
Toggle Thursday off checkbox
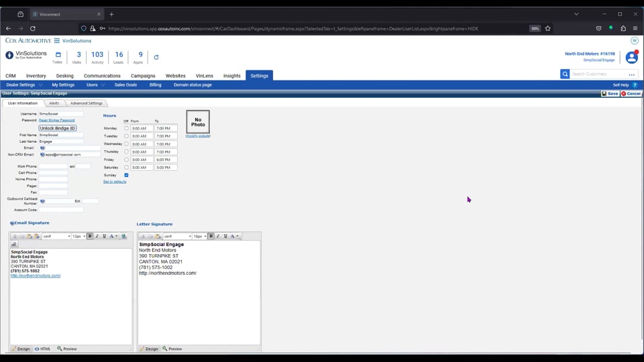(x=127, y=152)
